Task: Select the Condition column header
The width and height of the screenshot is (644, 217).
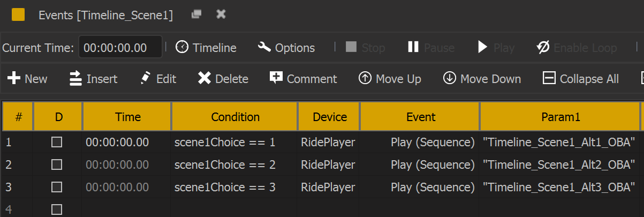Action: (x=235, y=117)
